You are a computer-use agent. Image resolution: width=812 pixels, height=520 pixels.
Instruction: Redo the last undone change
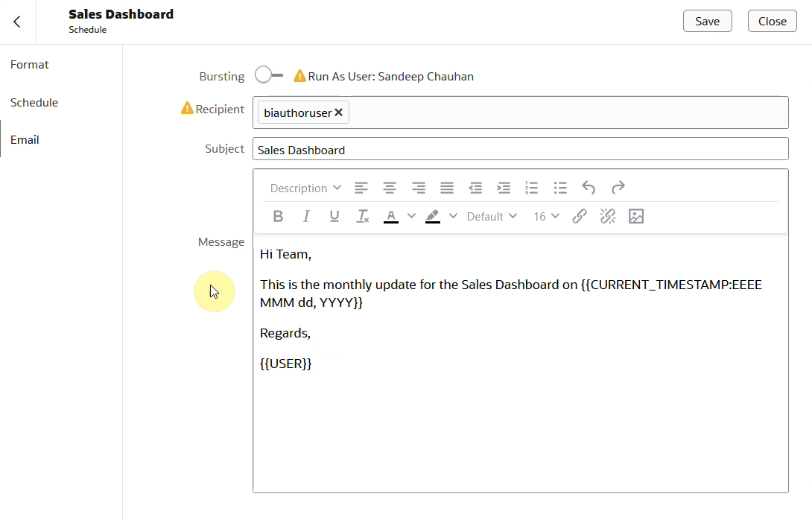(x=618, y=188)
